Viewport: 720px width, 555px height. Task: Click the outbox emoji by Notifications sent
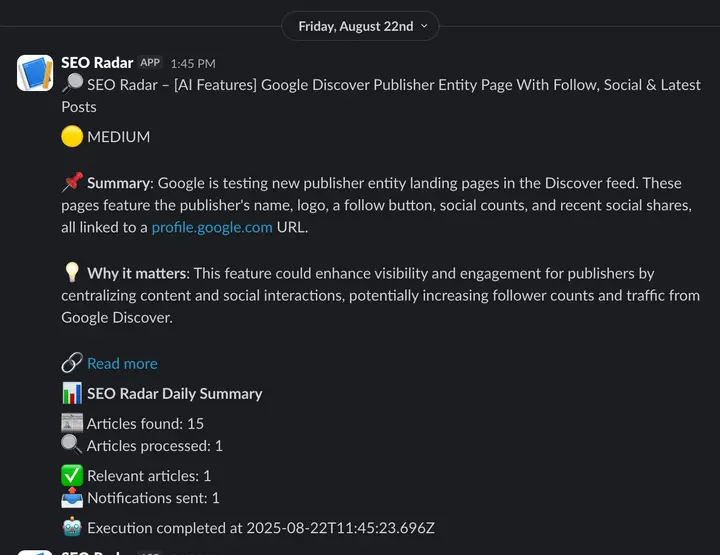(72, 497)
